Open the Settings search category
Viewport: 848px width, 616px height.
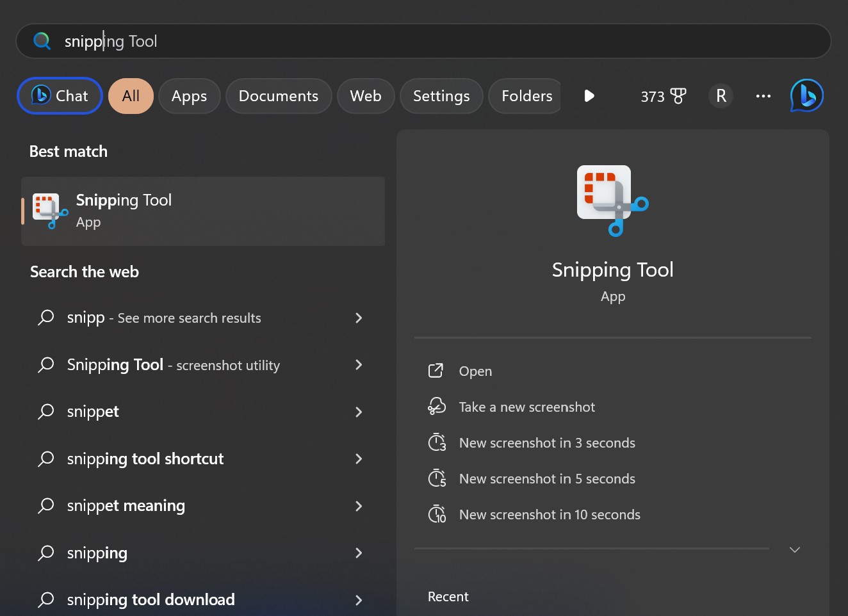pos(441,95)
